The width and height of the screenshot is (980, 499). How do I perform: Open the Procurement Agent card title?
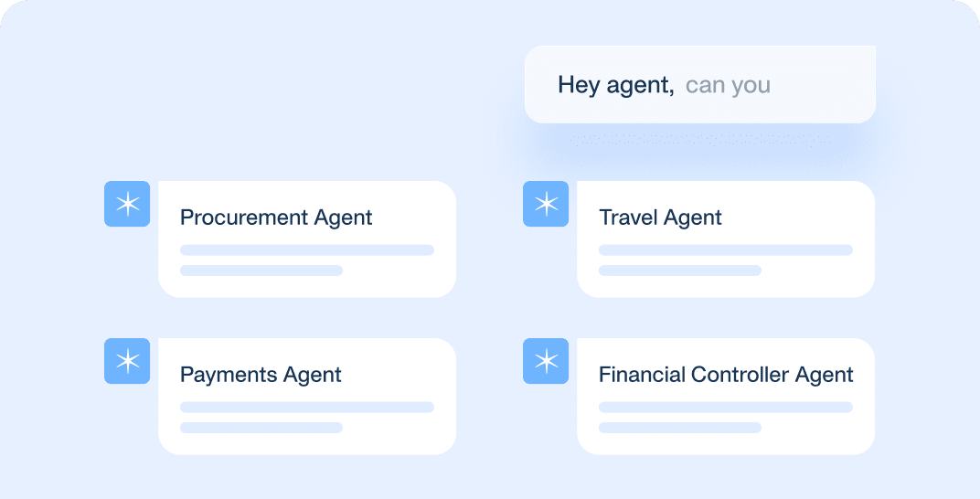[276, 218]
